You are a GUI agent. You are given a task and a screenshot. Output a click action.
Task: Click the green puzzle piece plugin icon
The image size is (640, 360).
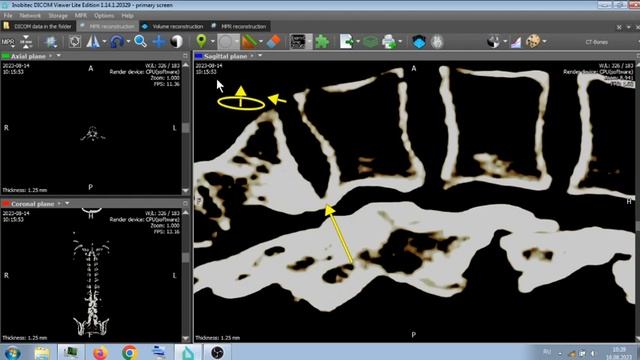322,42
